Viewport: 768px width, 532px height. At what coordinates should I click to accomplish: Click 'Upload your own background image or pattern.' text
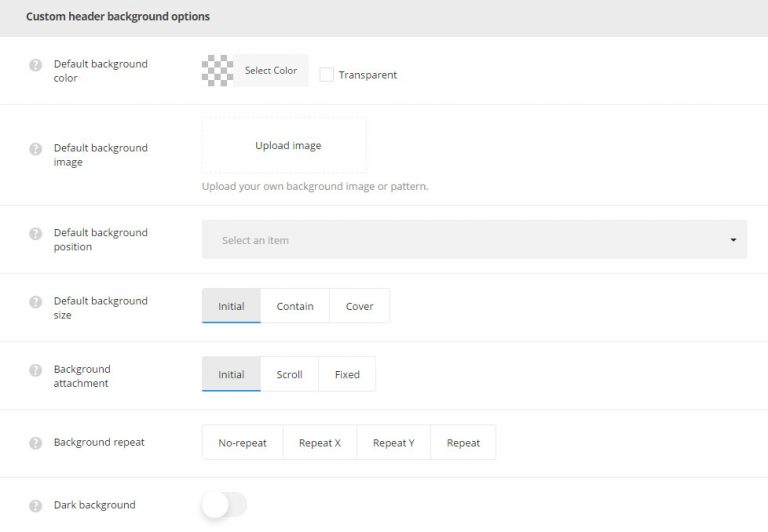pyautogui.click(x=315, y=187)
